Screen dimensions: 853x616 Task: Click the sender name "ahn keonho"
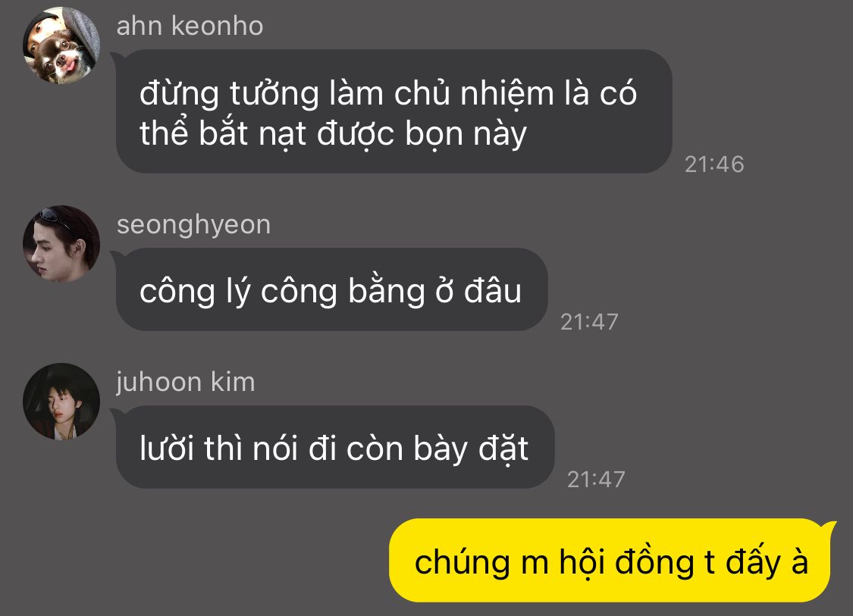tap(190, 26)
